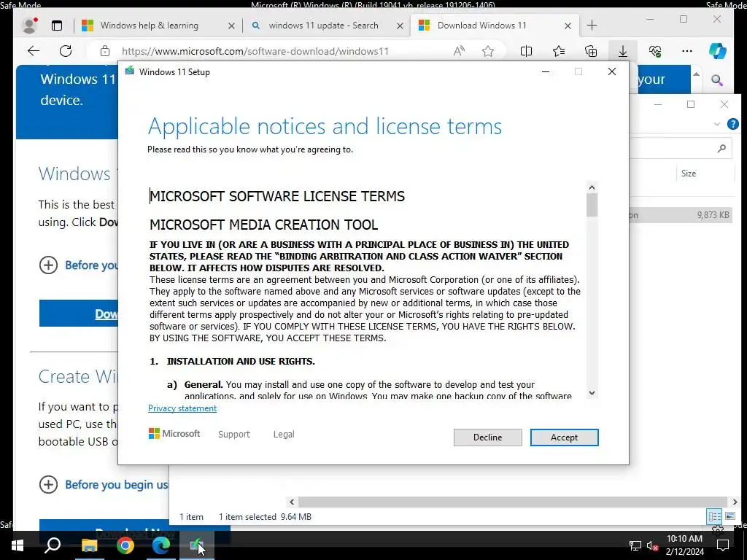Viewport: 747px width, 560px height.
Task: Close the Windows help & learning tab
Action: pos(231,26)
